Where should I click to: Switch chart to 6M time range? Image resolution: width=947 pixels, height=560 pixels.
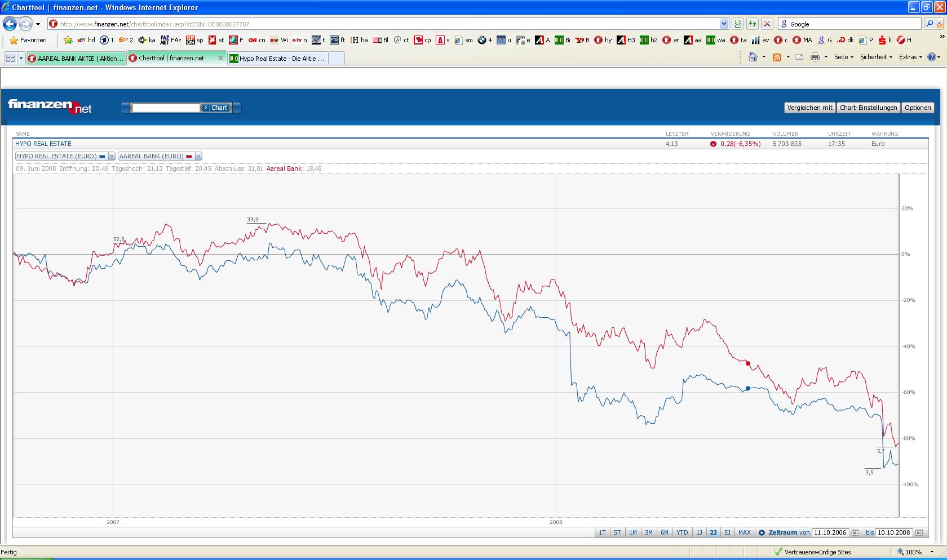(x=664, y=533)
